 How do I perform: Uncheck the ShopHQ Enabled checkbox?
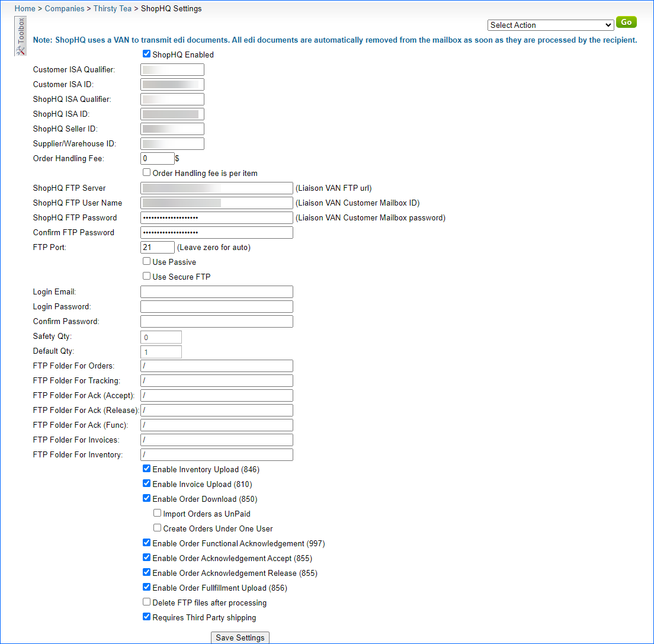(147, 54)
